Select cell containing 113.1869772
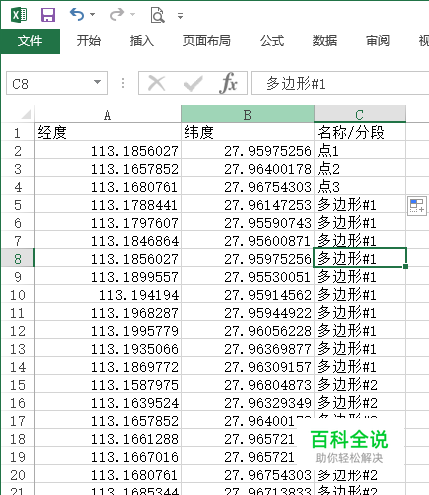The image size is (429, 495). tap(108, 367)
